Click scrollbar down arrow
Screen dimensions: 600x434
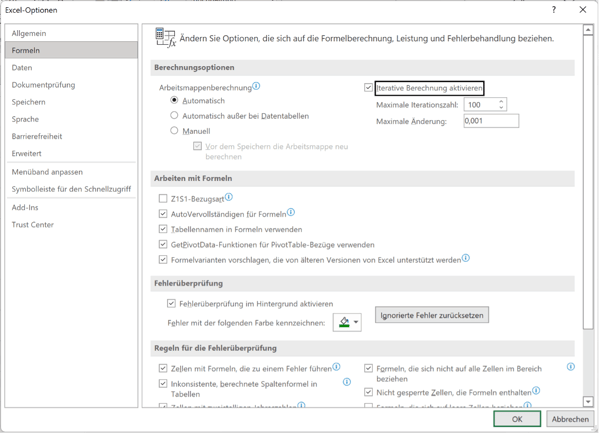tap(588, 401)
